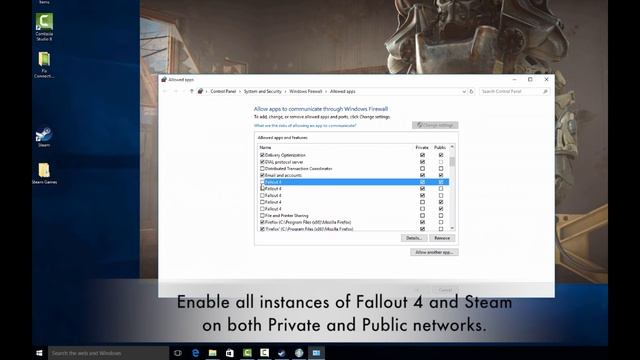
Task: Click Allow another app button
Action: [434, 252]
